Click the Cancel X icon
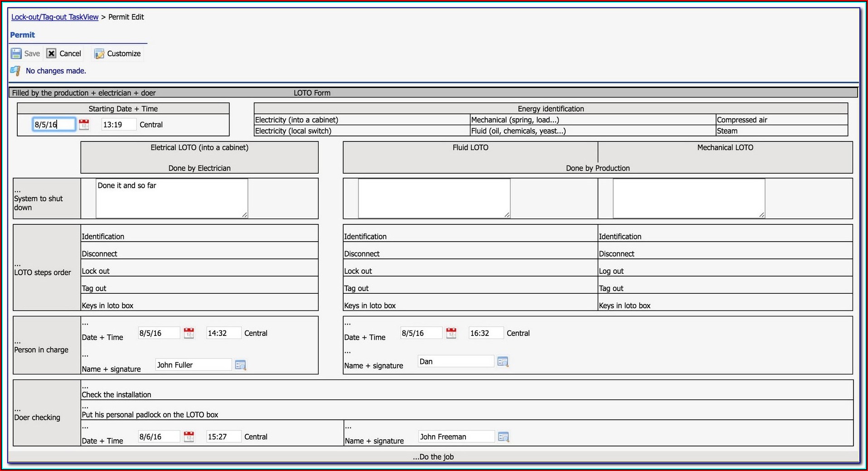Viewport: 868px width, 471px height. point(52,53)
